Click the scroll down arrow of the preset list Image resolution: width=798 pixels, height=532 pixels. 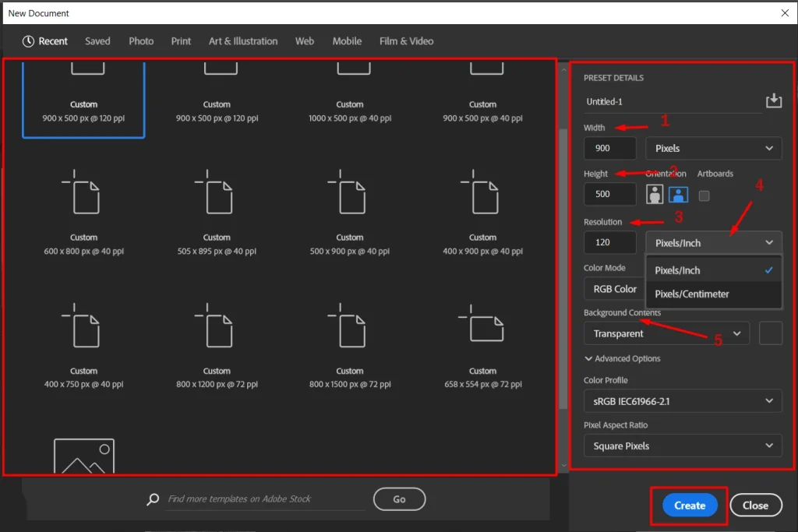(x=563, y=465)
